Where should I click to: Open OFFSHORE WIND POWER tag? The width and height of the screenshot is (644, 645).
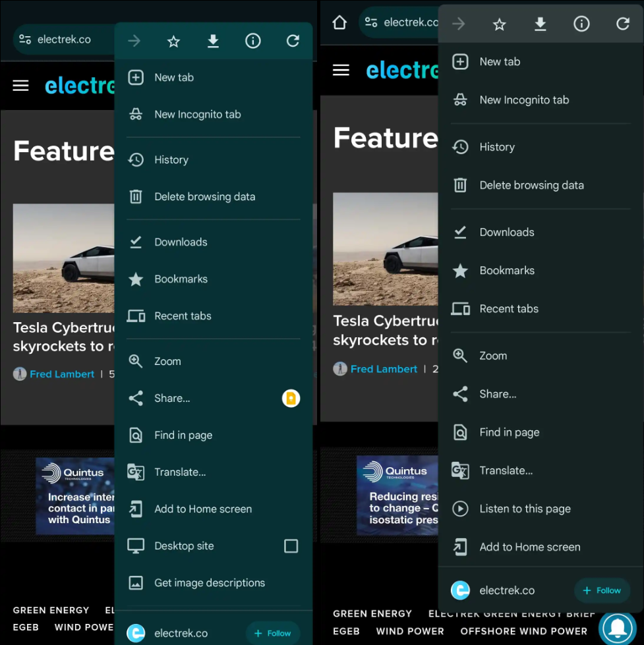coord(524,631)
